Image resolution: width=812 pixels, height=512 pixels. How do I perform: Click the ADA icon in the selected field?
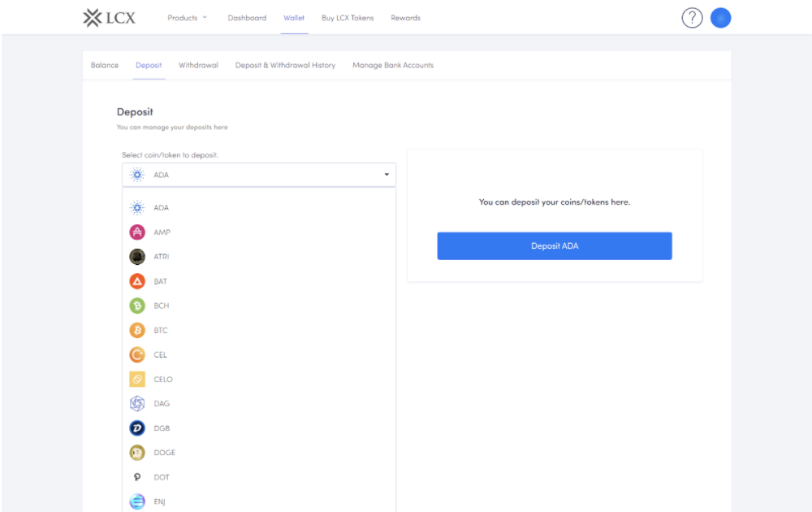point(137,176)
